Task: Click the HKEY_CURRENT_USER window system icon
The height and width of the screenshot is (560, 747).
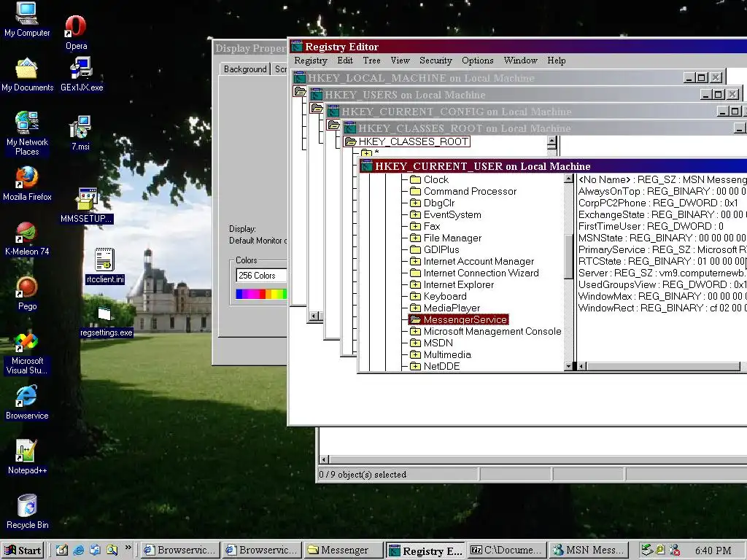Action: pyautogui.click(x=366, y=166)
